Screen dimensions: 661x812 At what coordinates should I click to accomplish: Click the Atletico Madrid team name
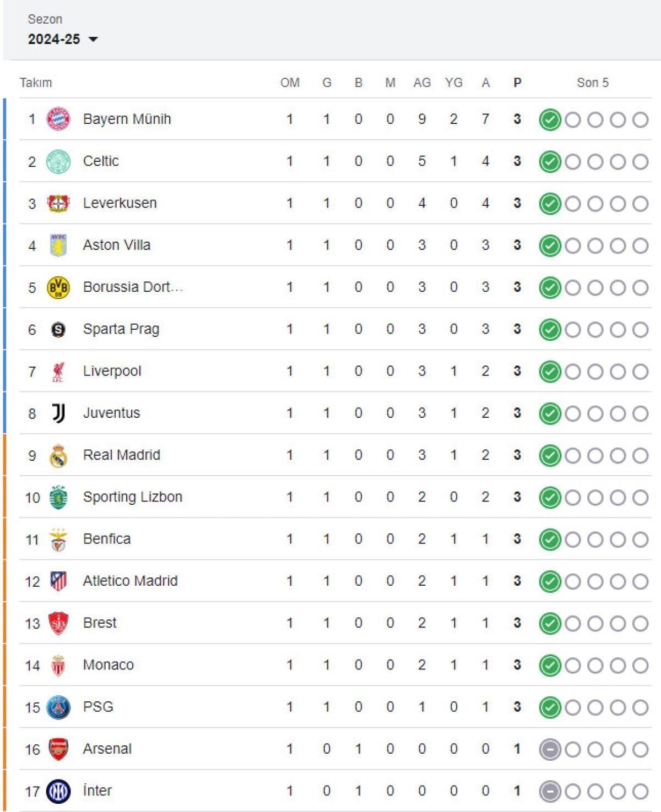(x=130, y=581)
